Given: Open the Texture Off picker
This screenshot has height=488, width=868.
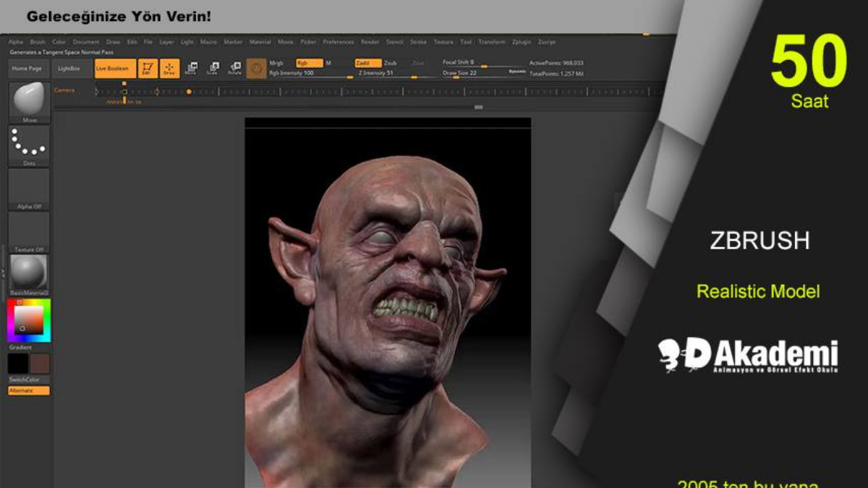Looking at the screenshot, I should pos(30,230).
